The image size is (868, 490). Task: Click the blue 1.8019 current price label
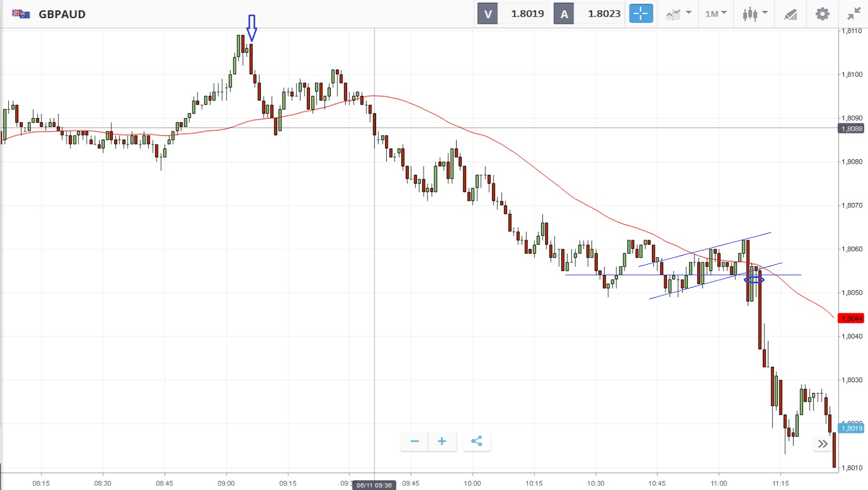851,428
